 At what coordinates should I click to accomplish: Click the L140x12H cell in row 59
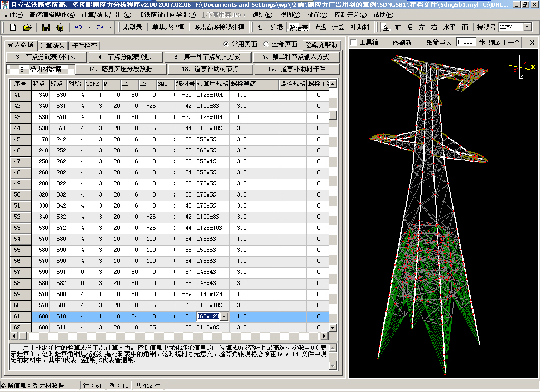[212, 294]
